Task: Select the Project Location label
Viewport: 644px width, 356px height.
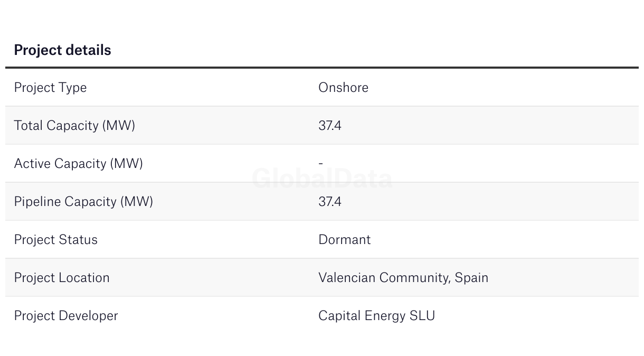Action: coord(62,278)
